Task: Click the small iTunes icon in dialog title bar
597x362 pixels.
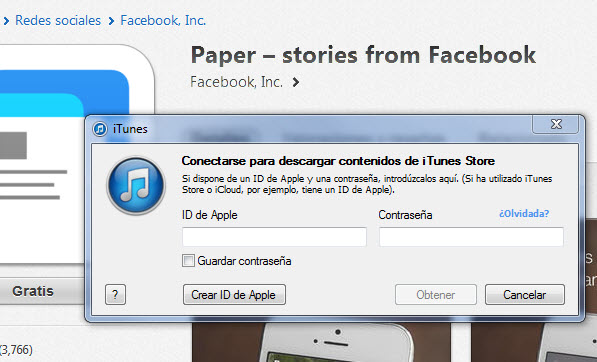Action: pyautogui.click(x=100, y=129)
